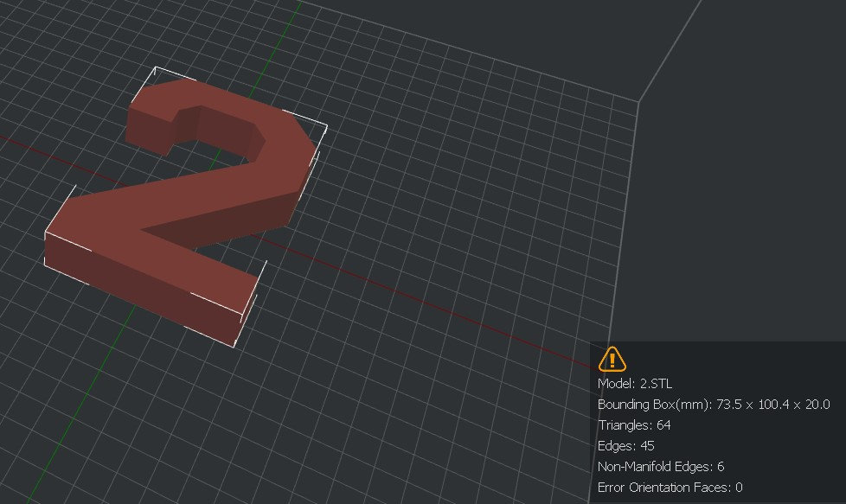846x504 pixels.
Task: Click the orange warning triangle icon
Action: pyautogui.click(x=611, y=359)
